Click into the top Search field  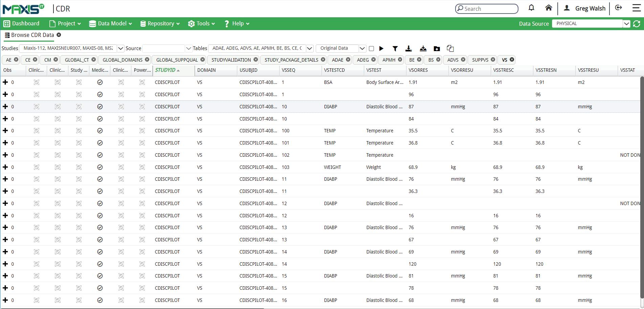pyautogui.click(x=489, y=9)
